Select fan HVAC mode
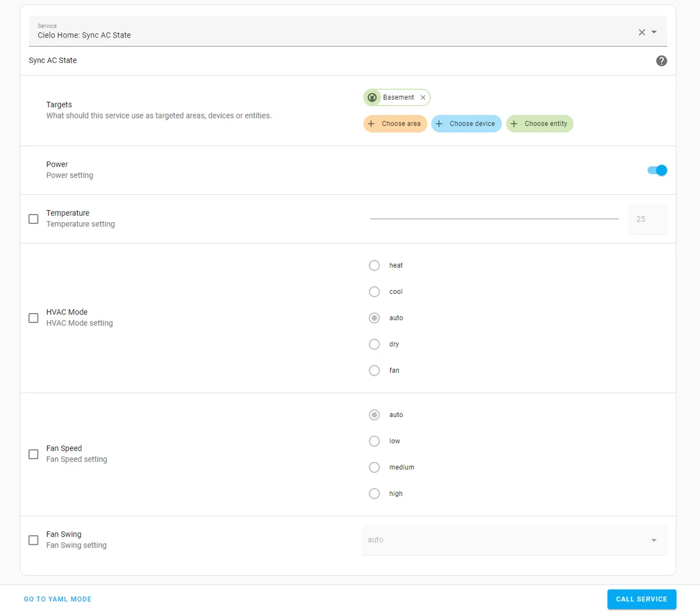 374,370
